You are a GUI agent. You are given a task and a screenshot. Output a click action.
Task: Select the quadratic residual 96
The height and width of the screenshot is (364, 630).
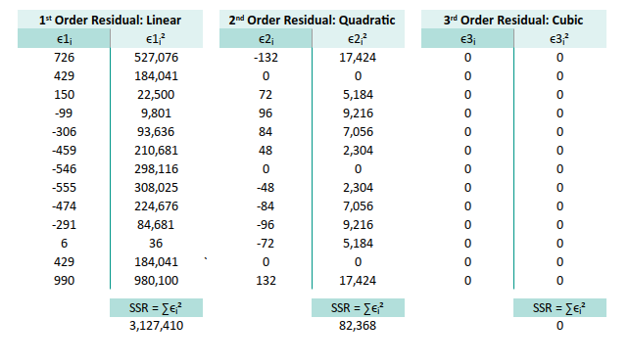click(x=266, y=114)
